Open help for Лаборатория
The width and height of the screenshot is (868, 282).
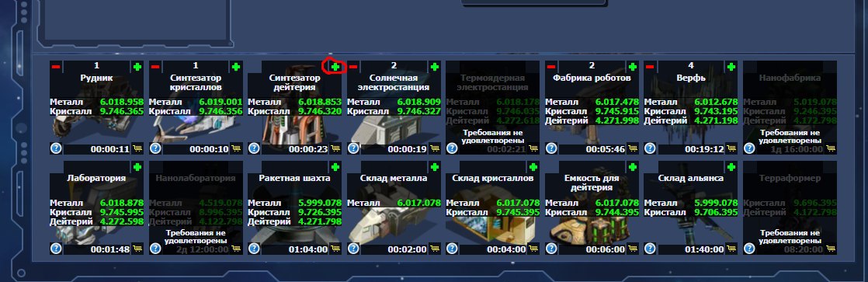point(56,249)
